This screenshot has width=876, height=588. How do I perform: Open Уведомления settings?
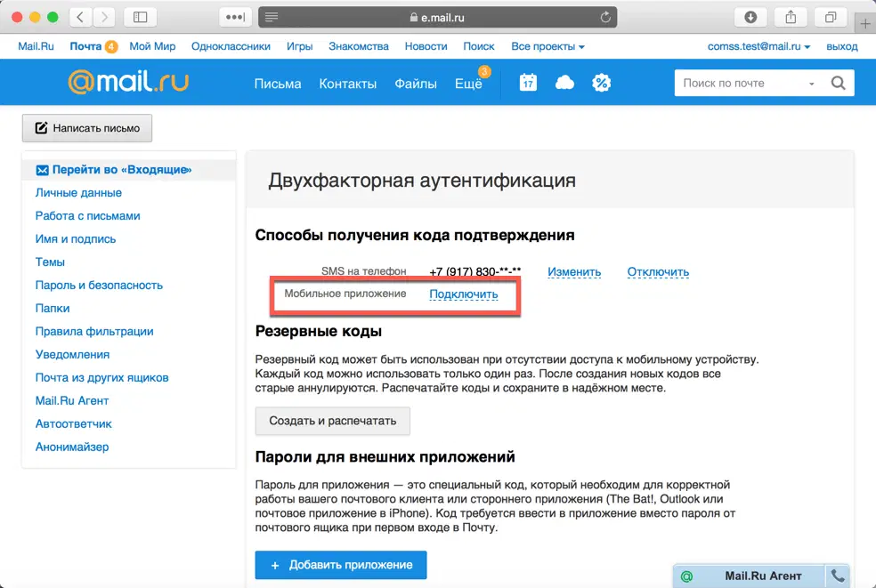[72, 355]
